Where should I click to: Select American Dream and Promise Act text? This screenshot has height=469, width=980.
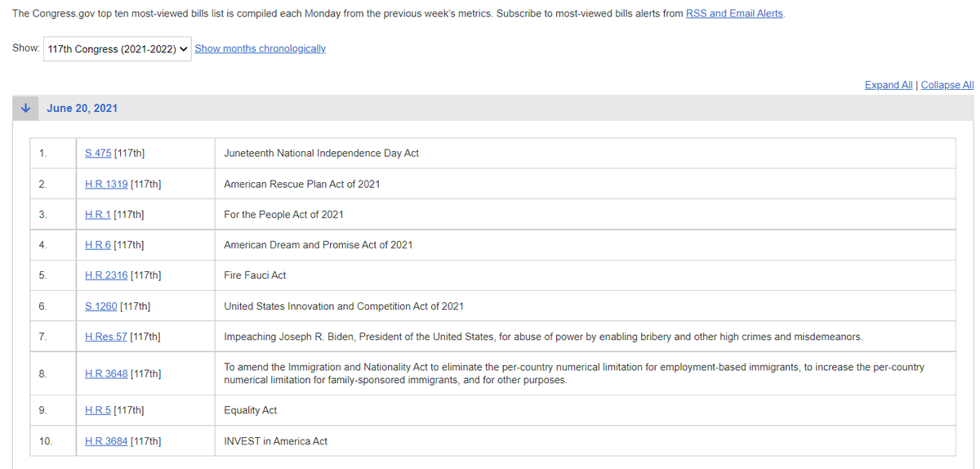[318, 245]
